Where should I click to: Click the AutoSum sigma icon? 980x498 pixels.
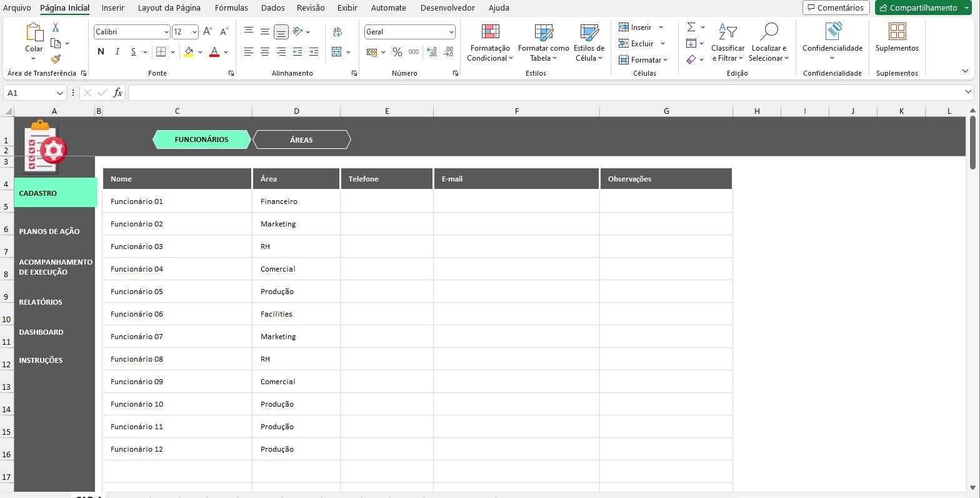691,28
